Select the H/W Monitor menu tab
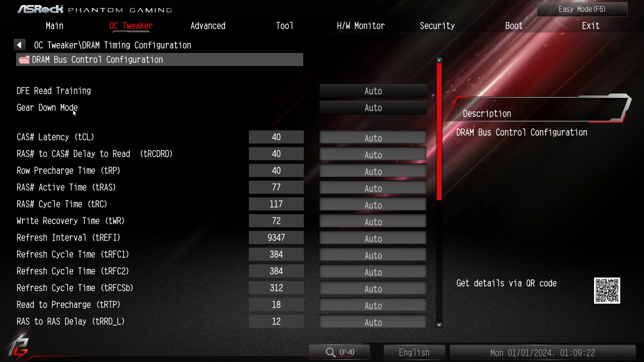This screenshot has width=644, height=362. click(x=361, y=25)
